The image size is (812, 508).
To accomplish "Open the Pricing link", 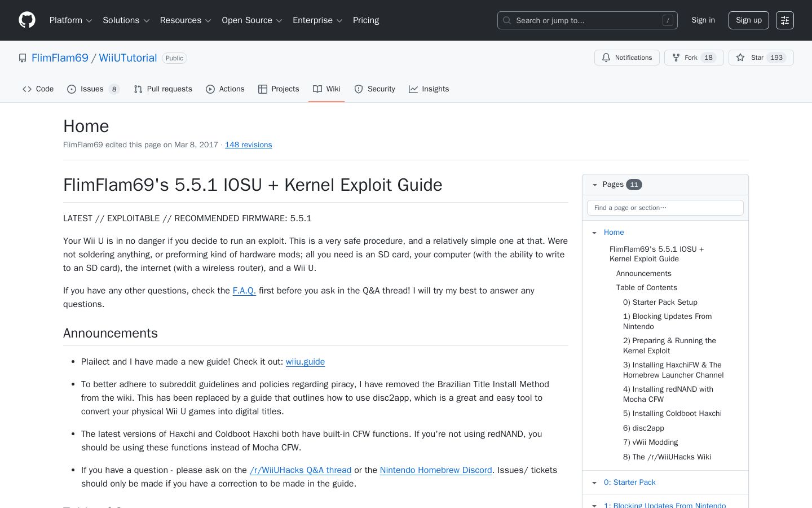I will pos(366,20).
